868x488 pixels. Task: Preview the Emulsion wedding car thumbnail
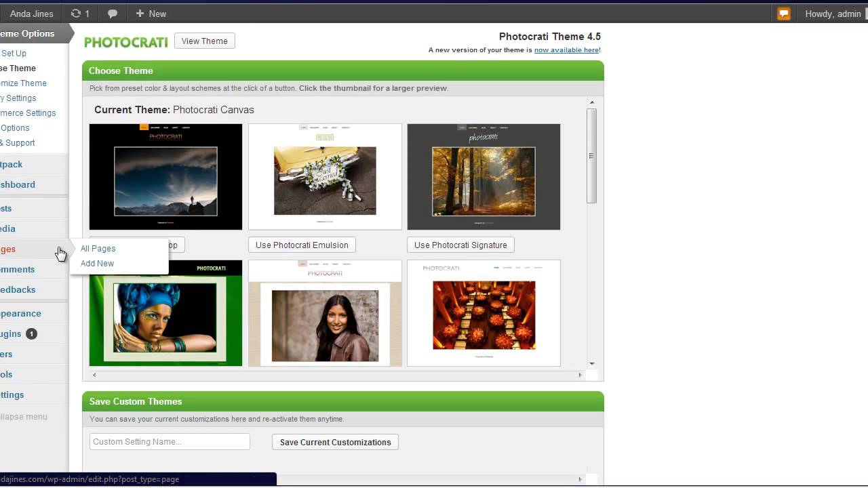(325, 177)
